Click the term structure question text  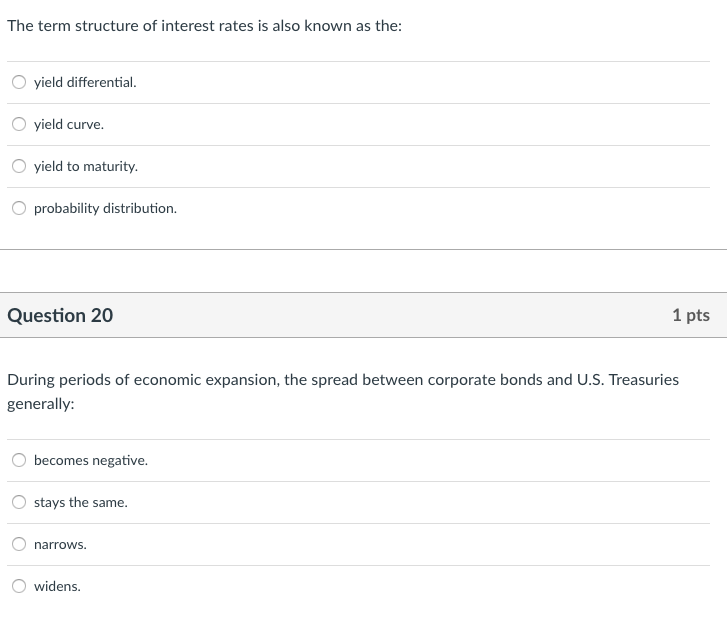click(205, 26)
